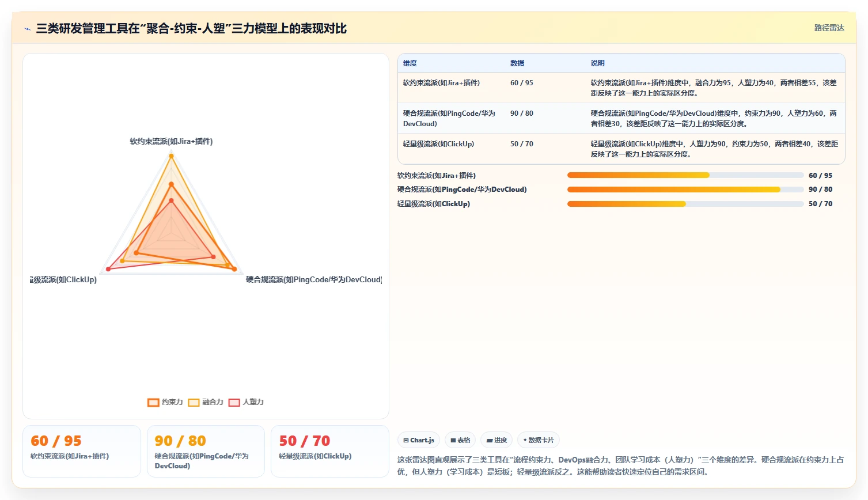
Task: Click the description paragraph below the tags
Action: click(621, 466)
